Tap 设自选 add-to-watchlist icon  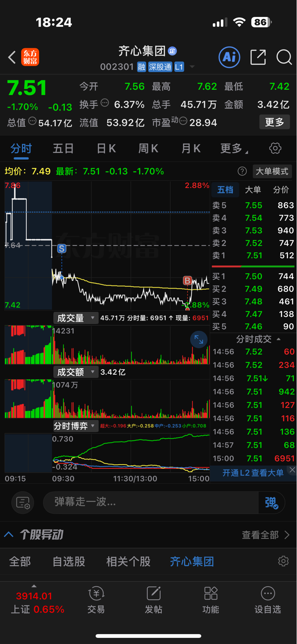(268, 600)
